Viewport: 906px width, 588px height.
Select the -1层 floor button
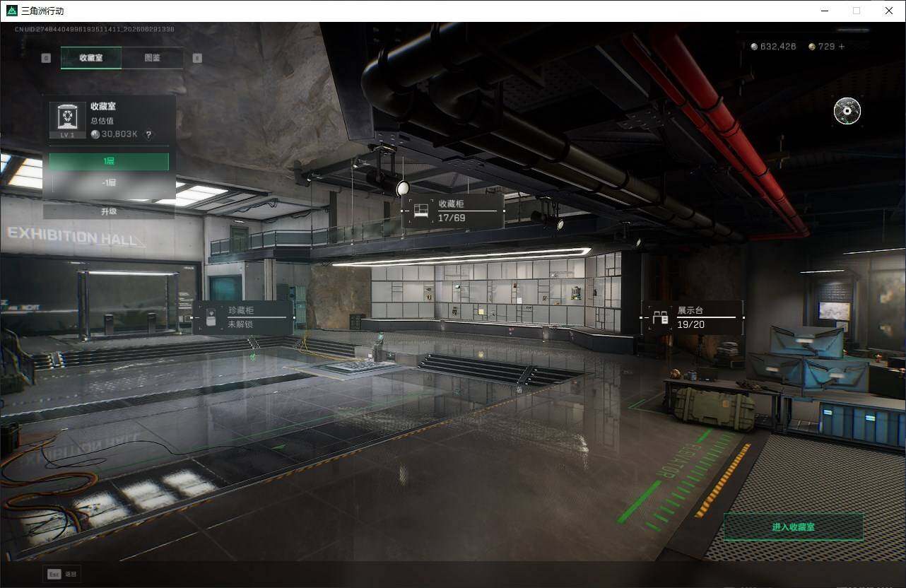(x=109, y=182)
